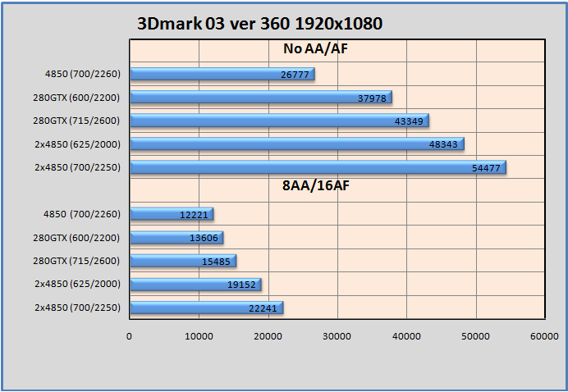Select the axis tick label 20000
Image resolution: width=568 pixels, height=392 pixels.
(268, 336)
